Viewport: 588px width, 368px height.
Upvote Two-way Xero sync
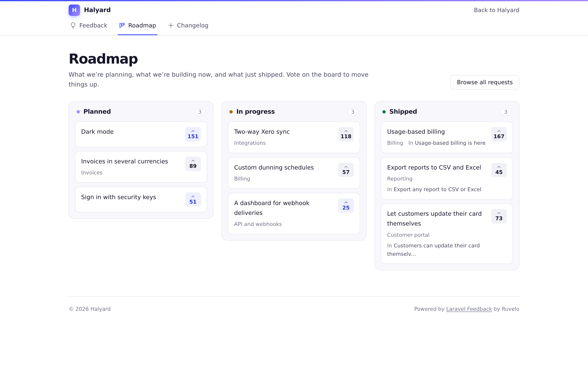pos(346,134)
